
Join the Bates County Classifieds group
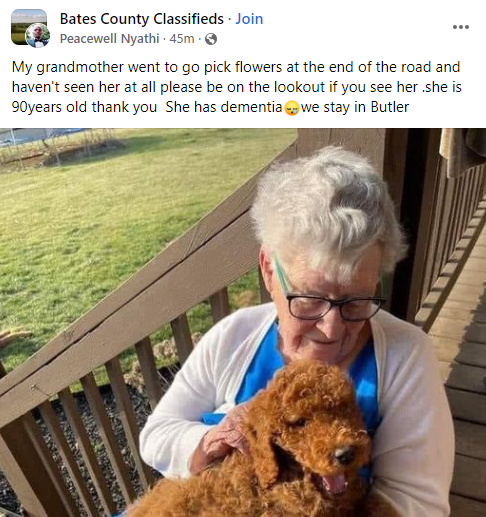click(249, 19)
